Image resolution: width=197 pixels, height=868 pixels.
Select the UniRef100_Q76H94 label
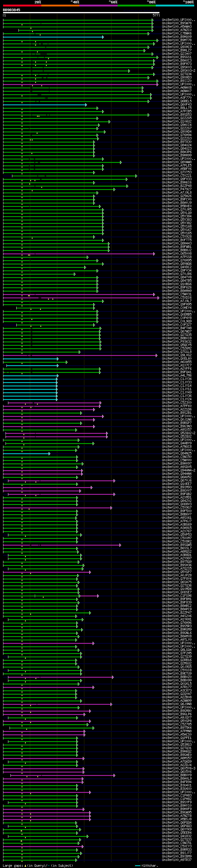click(177, 135)
